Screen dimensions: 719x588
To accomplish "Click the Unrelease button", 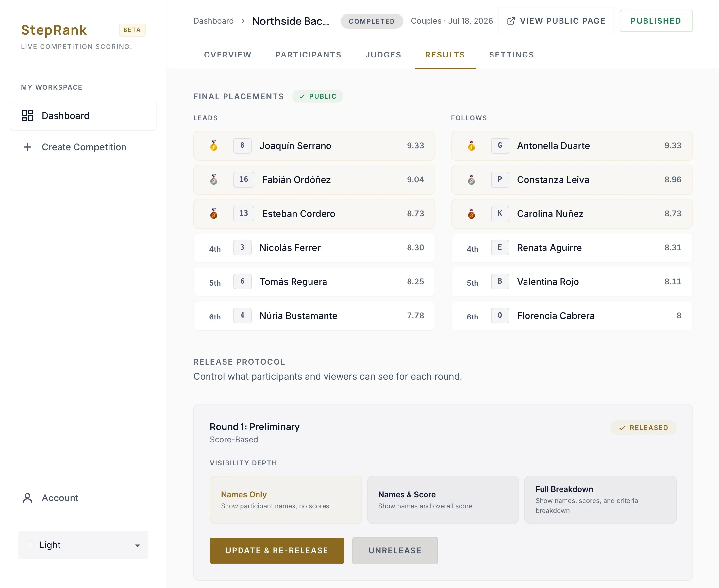I will click(395, 551).
